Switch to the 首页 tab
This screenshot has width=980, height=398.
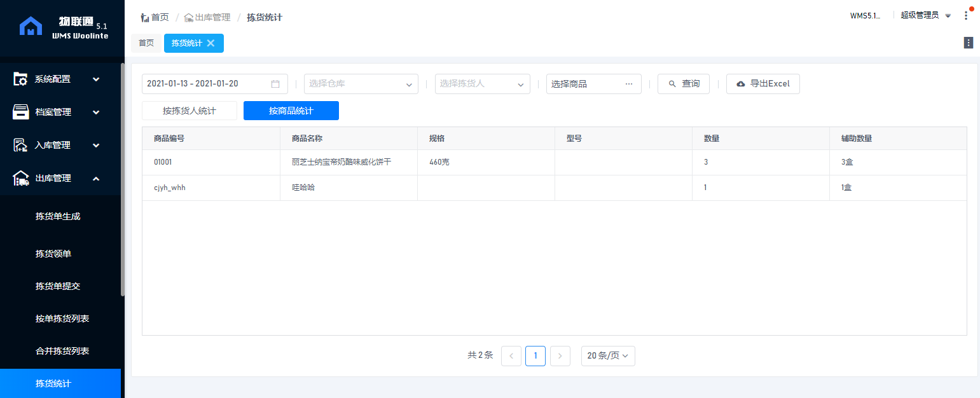coord(146,43)
